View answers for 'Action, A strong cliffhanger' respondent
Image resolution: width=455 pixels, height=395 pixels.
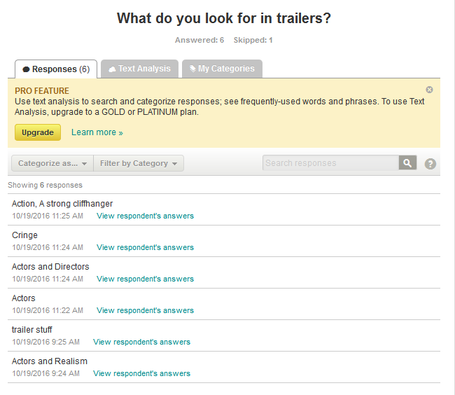point(145,216)
